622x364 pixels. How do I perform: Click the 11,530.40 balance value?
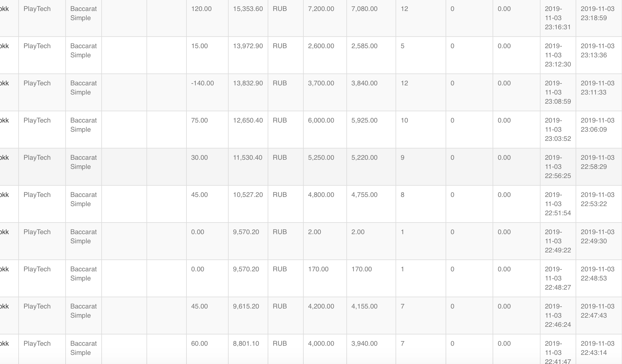click(248, 158)
